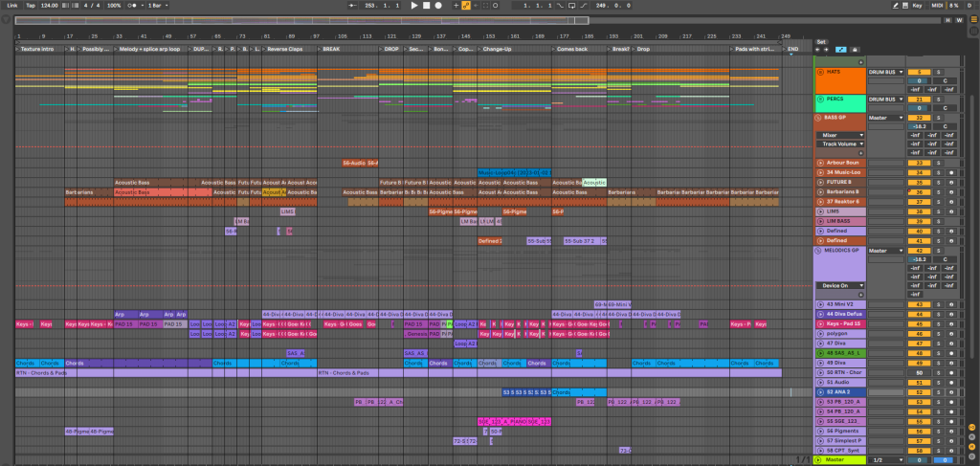Unfold the HATS track with its circle icon
The width and height of the screenshot is (980, 466).
click(820, 72)
